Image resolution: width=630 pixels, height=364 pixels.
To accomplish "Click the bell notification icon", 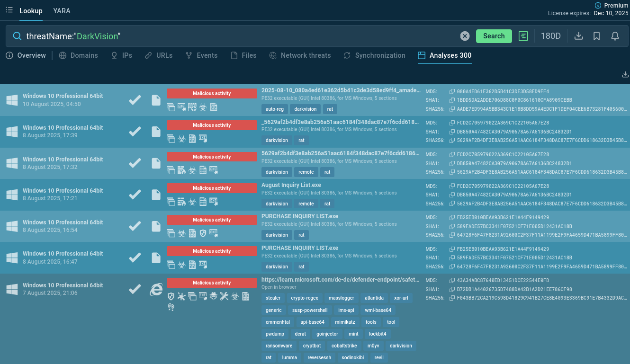I will (615, 36).
